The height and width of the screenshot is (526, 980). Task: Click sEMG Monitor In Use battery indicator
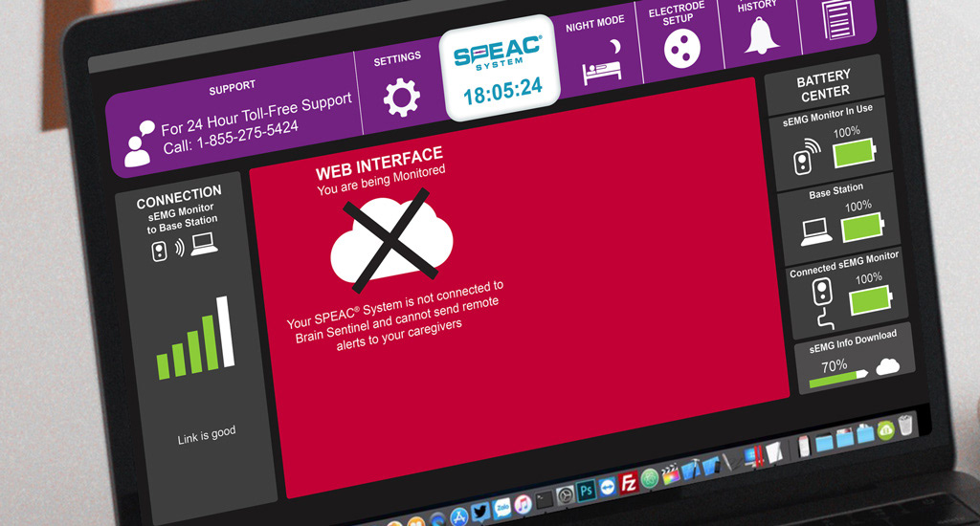click(855, 153)
